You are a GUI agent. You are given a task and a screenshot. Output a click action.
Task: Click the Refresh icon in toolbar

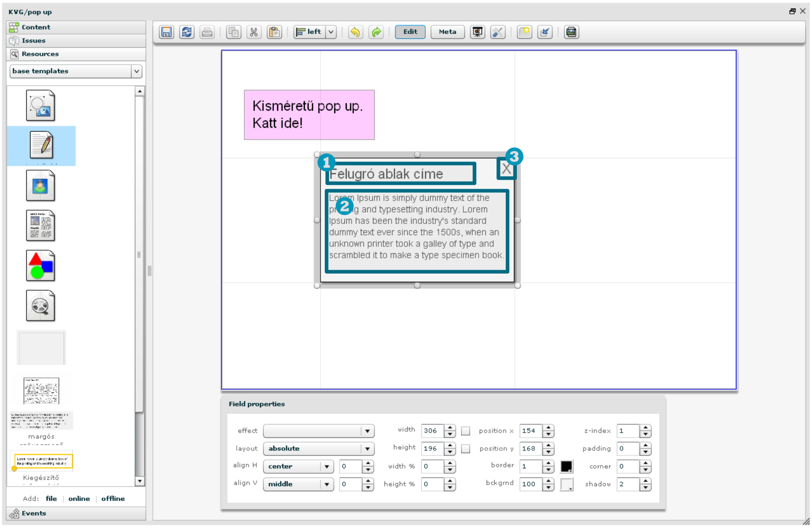[x=187, y=32]
